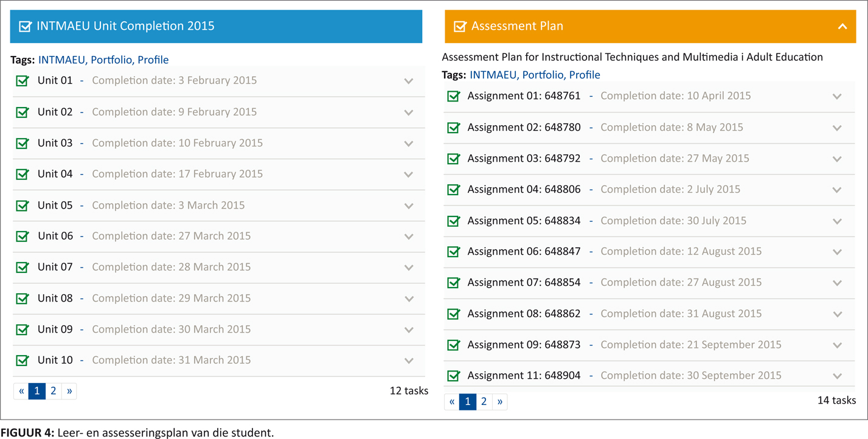
Task: Uncheck the Unit 05 task checkbox
Action: [x=23, y=205]
